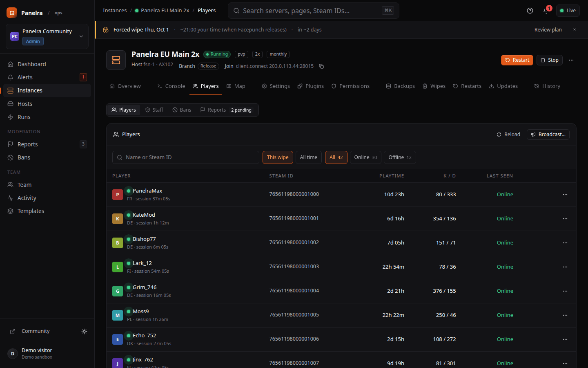Restart the server
This screenshot has height=368, width=588.
click(x=517, y=60)
